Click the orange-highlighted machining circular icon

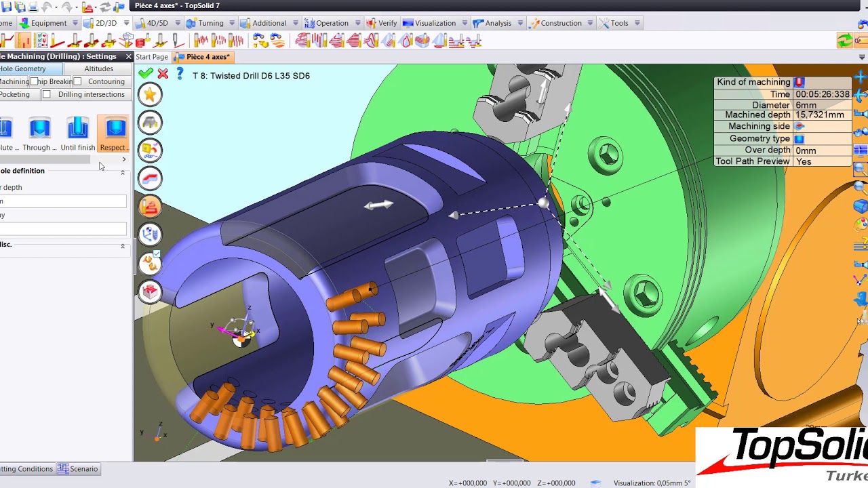point(150,206)
